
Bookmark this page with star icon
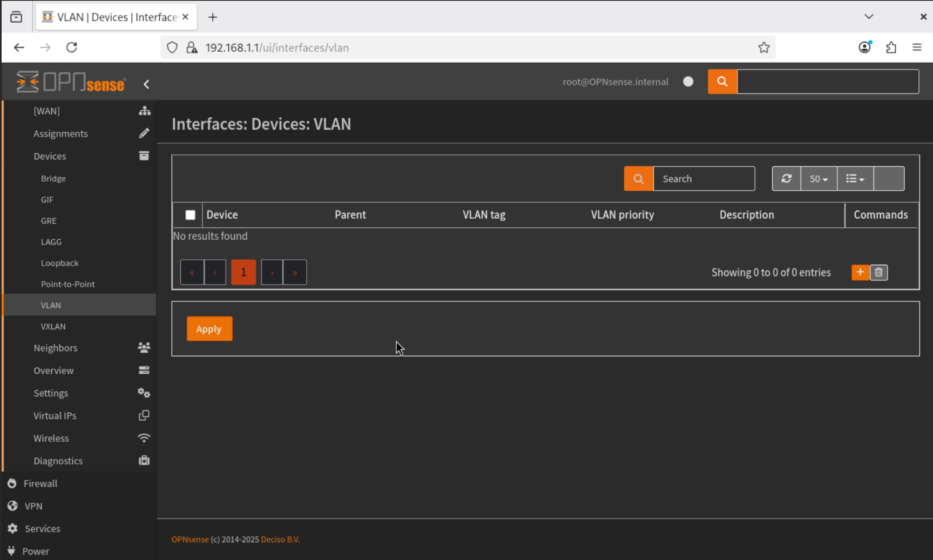pos(763,48)
